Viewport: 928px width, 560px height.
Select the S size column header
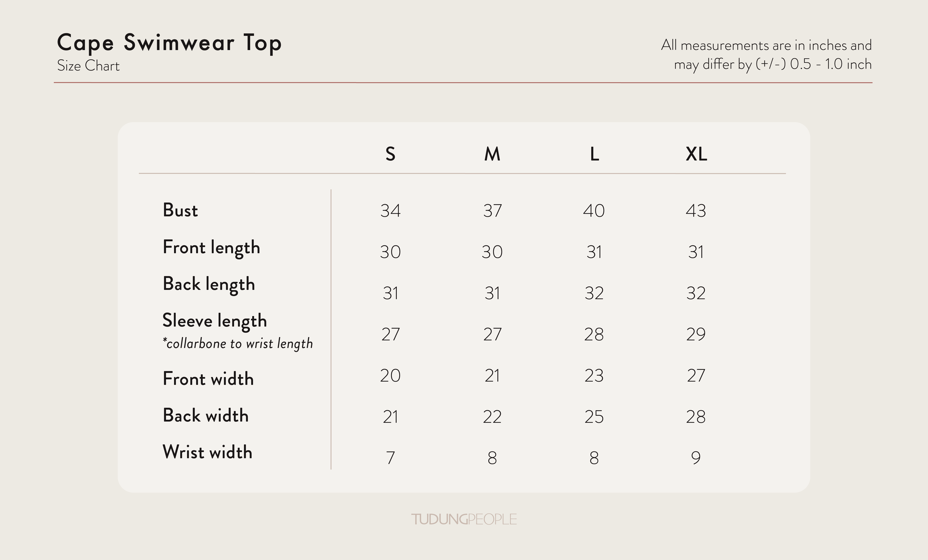click(x=390, y=154)
